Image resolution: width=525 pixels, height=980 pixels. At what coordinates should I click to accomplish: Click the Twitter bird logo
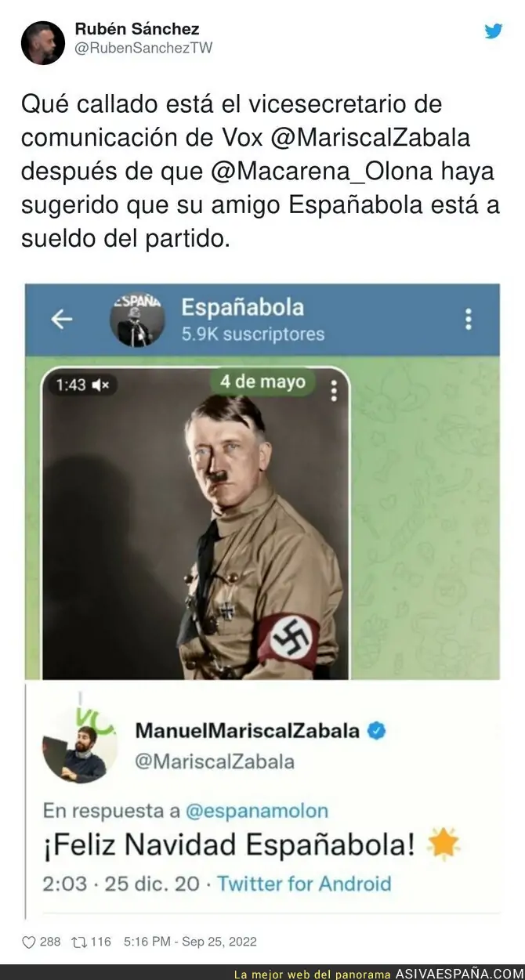point(493,31)
